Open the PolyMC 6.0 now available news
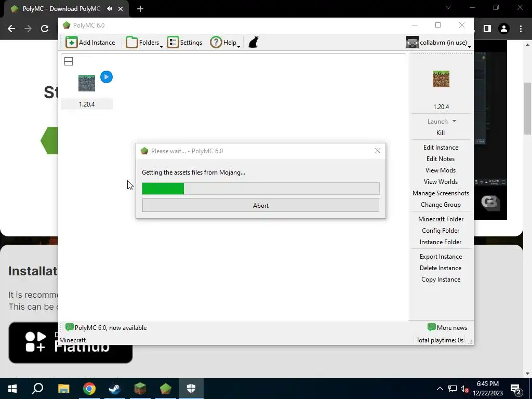 106,328
